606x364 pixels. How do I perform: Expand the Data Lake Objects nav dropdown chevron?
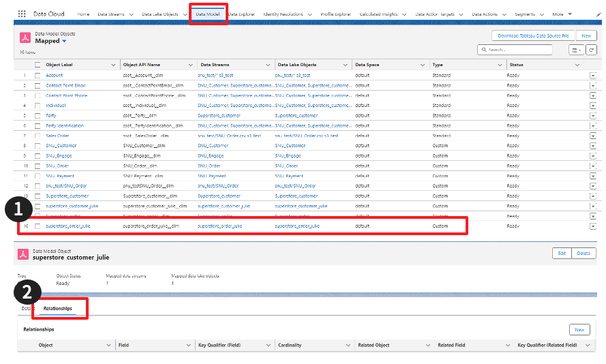[x=185, y=14]
